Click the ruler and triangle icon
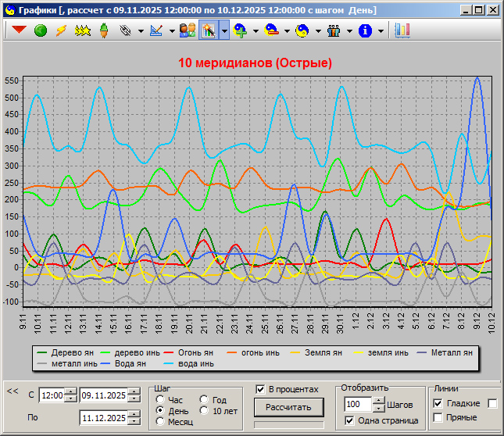504x436 pixels. point(155,30)
